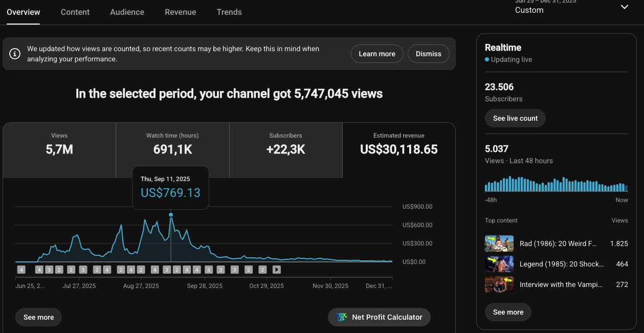Viewport: 644px width, 333px height.
Task: Click the 'Jul 27, 2025' axis date
Action: [79, 286]
